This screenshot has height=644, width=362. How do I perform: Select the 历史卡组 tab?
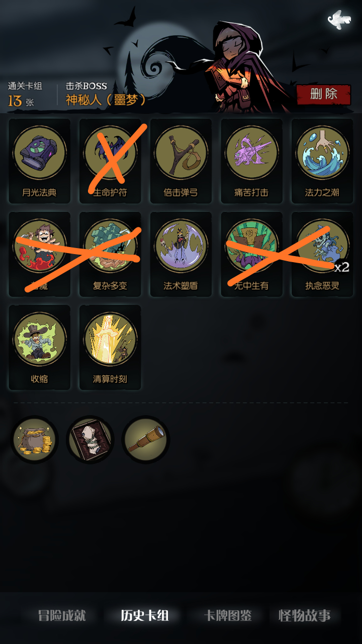pos(145,615)
